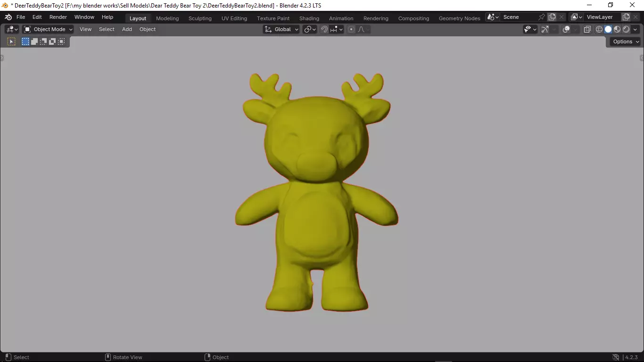Open the editor type dropdown
This screenshot has height=362, width=644.
tap(12, 29)
